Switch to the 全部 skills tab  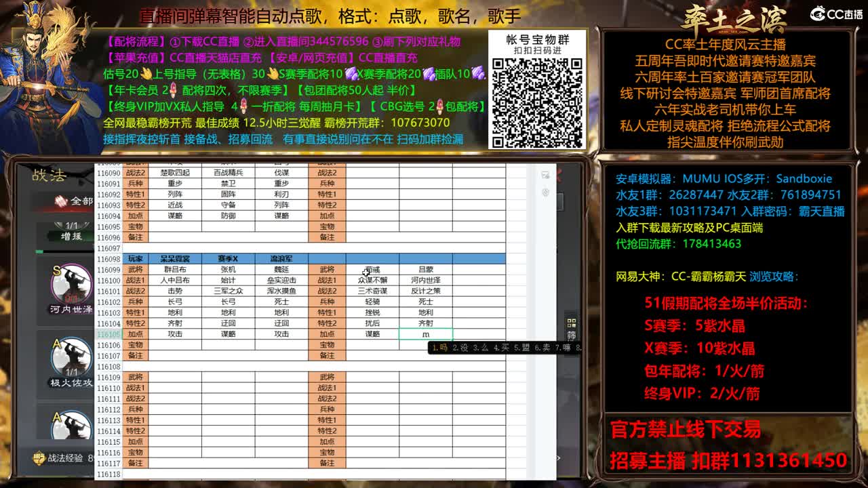(x=74, y=201)
